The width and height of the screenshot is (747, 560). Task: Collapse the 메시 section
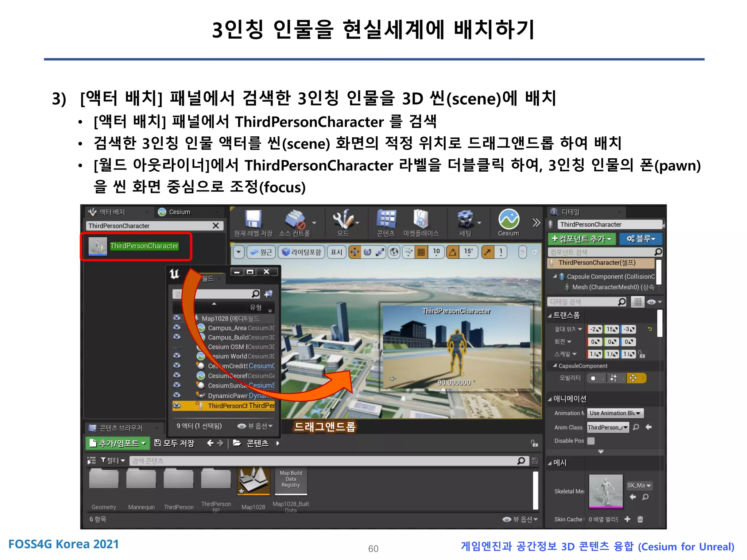pyautogui.click(x=550, y=463)
